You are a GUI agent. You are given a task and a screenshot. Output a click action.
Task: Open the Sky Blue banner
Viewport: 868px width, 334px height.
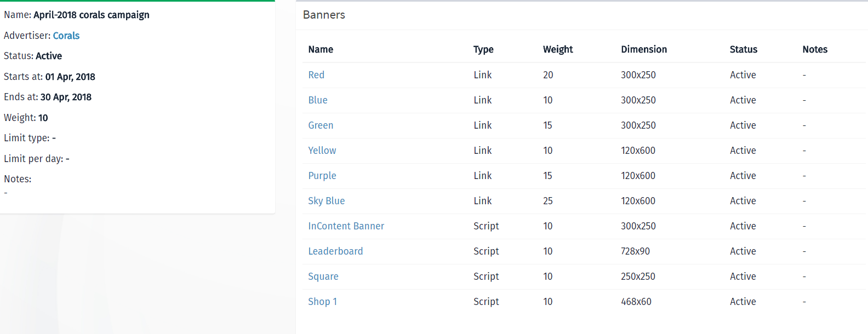tap(327, 201)
